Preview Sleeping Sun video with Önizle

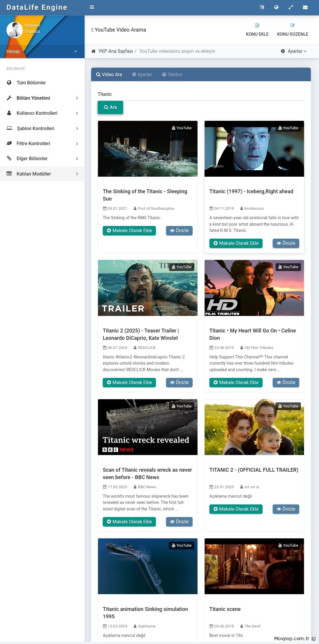[179, 231]
